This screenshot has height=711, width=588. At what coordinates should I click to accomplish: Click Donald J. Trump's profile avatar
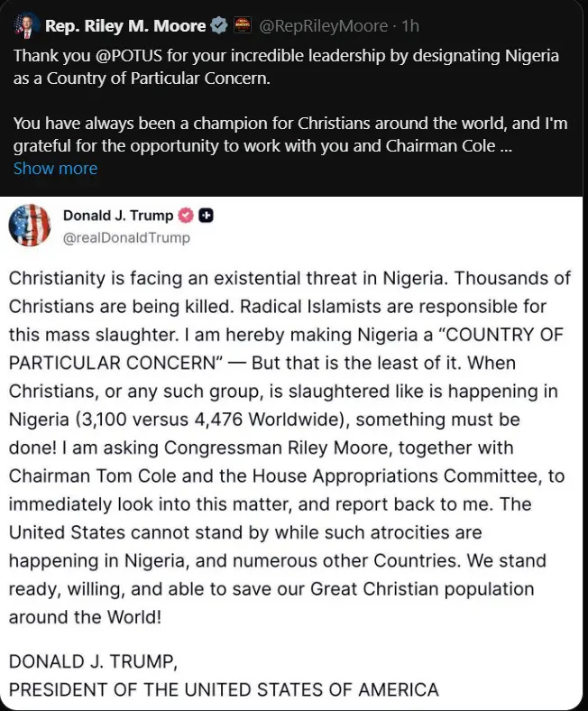[x=29, y=226]
